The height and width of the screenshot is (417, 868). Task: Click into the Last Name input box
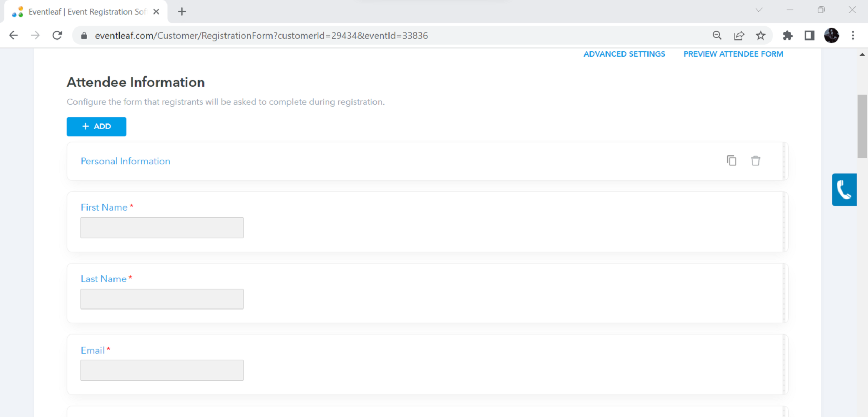tap(162, 299)
